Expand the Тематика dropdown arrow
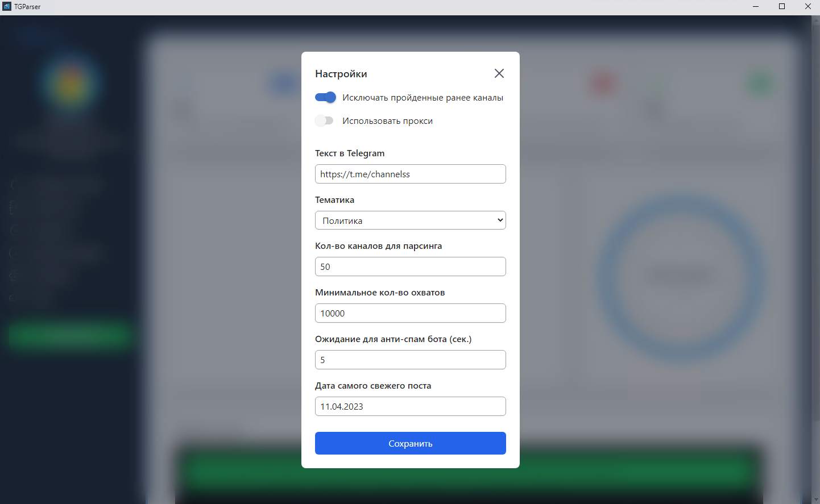820x504 pixels. click(500, 220)
